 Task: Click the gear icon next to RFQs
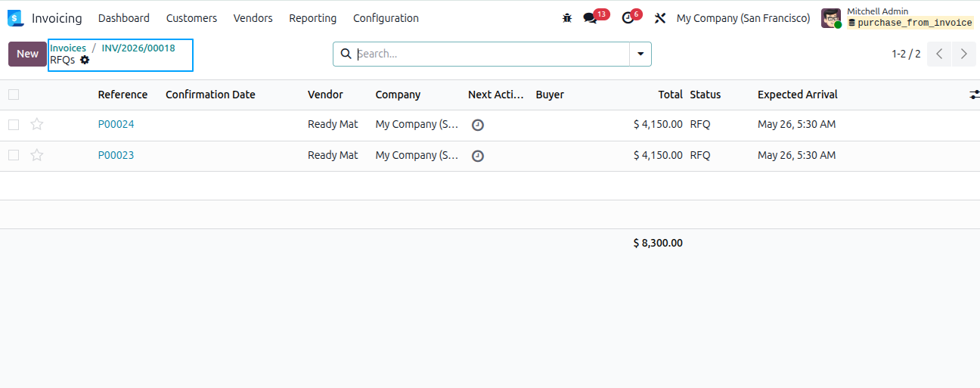pos(85,60)
